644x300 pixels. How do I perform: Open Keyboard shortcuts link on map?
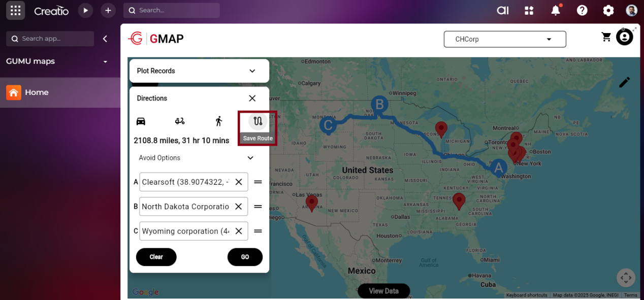coord(527,295)
